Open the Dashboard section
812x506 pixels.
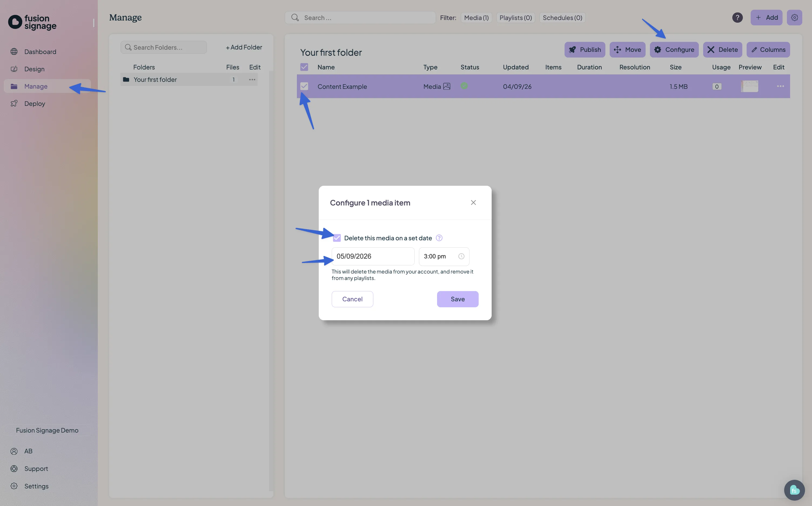tap(40, 52)
